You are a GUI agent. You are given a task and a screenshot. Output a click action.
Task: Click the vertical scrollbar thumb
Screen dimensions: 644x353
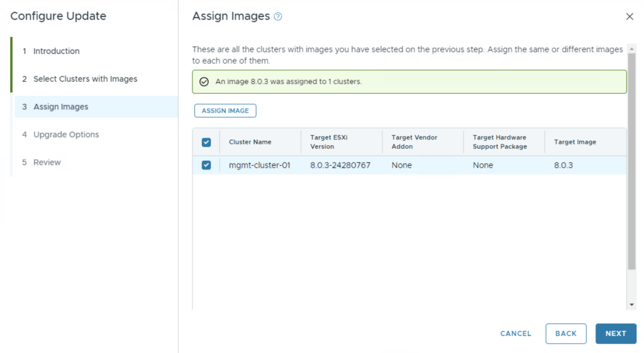click(631, 163)
